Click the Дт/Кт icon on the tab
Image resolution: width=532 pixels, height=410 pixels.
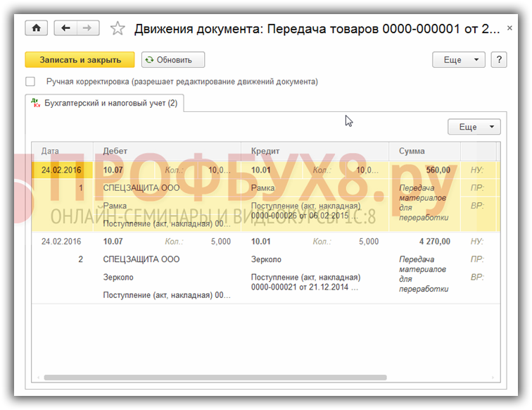[36, 103]
